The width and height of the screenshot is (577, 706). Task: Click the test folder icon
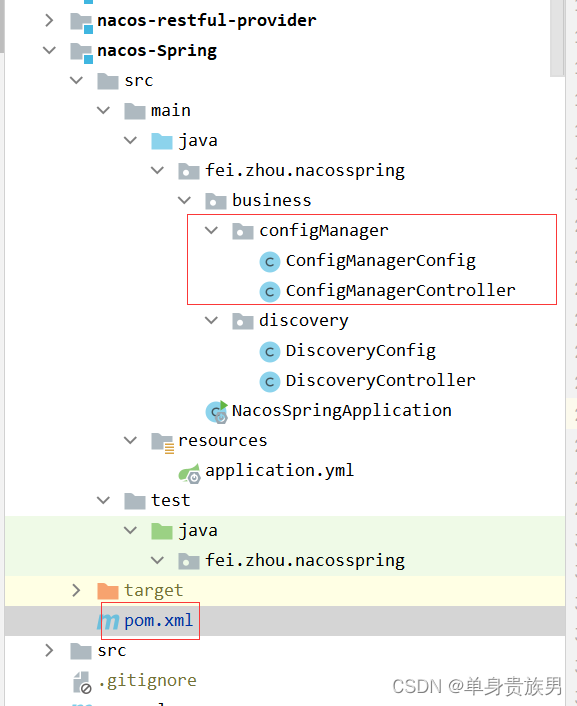point(135,501)
